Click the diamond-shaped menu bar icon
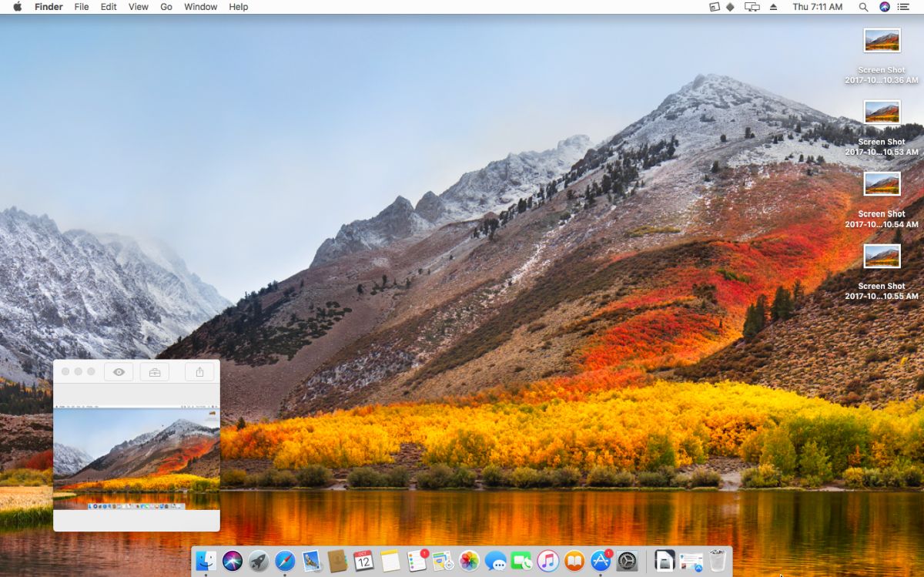Viewport: 924px width, 577px height. tap(731, 7)
